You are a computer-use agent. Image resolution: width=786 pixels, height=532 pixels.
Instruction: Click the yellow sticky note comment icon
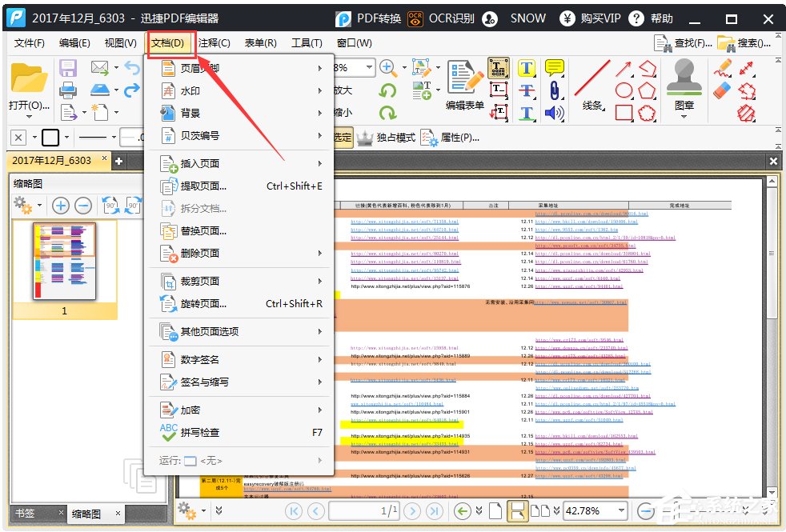(x=554, y=68)
